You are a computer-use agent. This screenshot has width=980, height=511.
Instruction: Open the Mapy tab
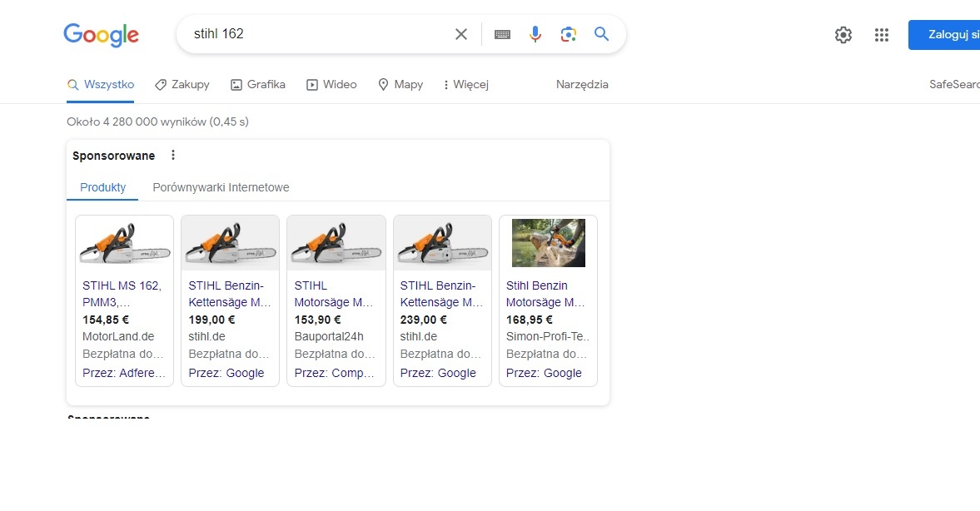click(400, 84)
